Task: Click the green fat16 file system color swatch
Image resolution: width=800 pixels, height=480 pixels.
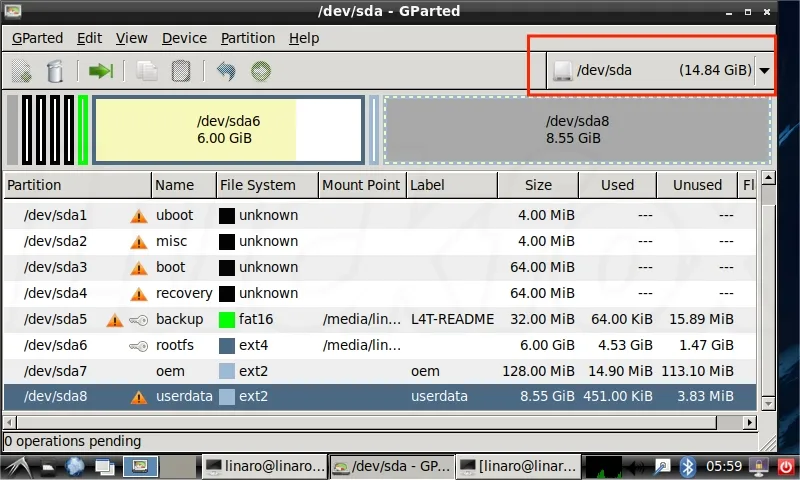Action: [227, 320]
